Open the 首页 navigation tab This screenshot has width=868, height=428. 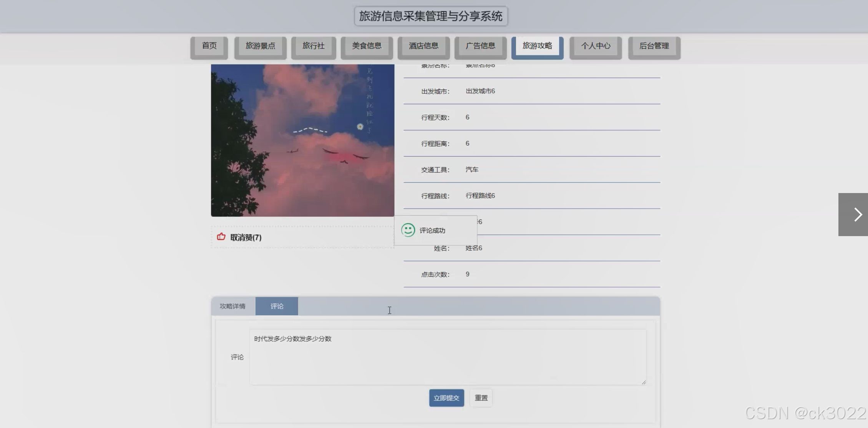[209, 46]
